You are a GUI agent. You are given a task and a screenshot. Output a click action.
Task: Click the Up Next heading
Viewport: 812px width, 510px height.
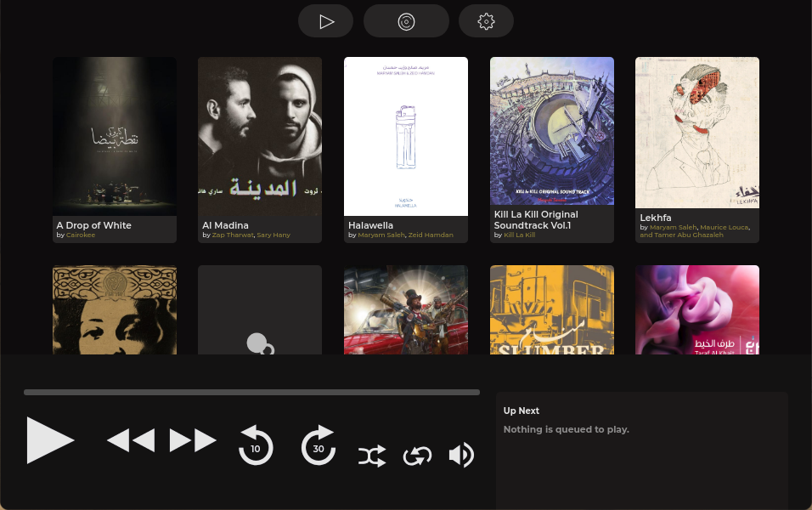(521, 411)
